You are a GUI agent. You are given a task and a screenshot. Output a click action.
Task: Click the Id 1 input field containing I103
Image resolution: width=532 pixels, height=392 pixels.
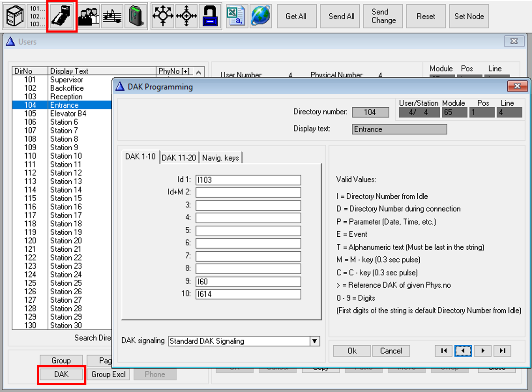[248, 180]
